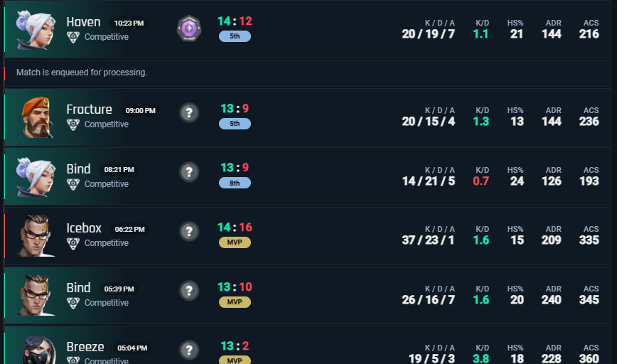
Task: Click the question mark icon on 08:21 PM Bind match
Action: (188, 172)
